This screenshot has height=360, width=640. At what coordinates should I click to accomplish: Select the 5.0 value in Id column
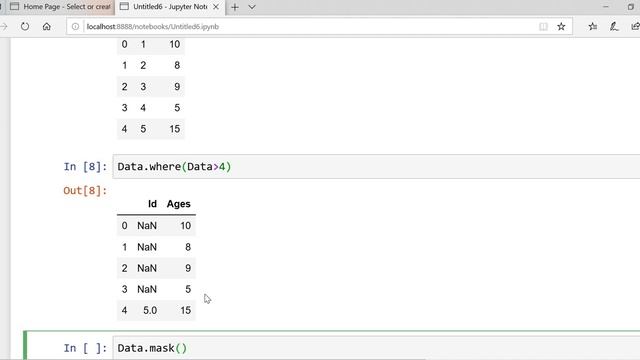[x=150, y=310]
